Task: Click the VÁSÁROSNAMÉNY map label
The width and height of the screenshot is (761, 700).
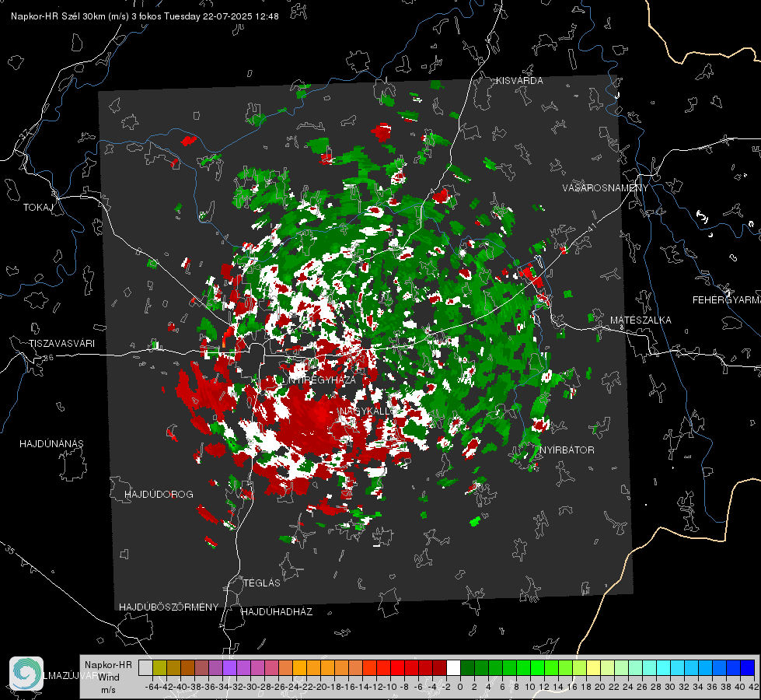Action: tap(606, 188)
